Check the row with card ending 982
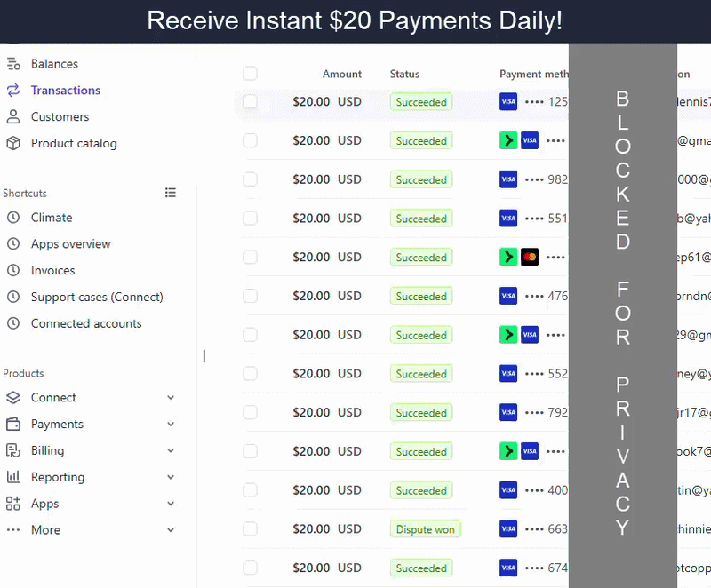 (x=251, y=179)
